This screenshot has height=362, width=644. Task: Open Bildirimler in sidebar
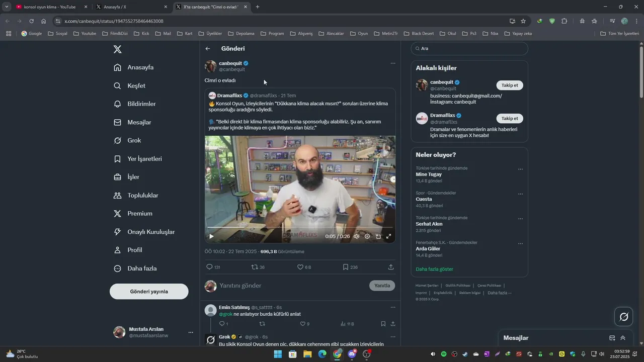pos(135,104)
